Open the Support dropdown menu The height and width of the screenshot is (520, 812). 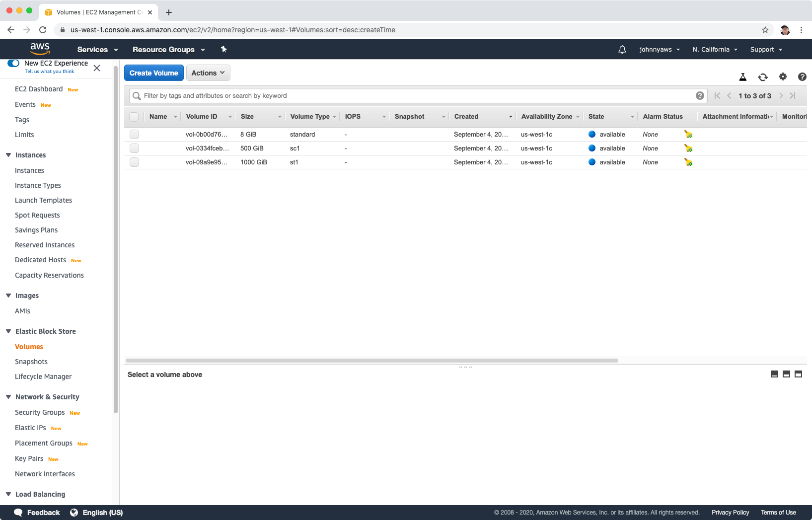point(766,50)
